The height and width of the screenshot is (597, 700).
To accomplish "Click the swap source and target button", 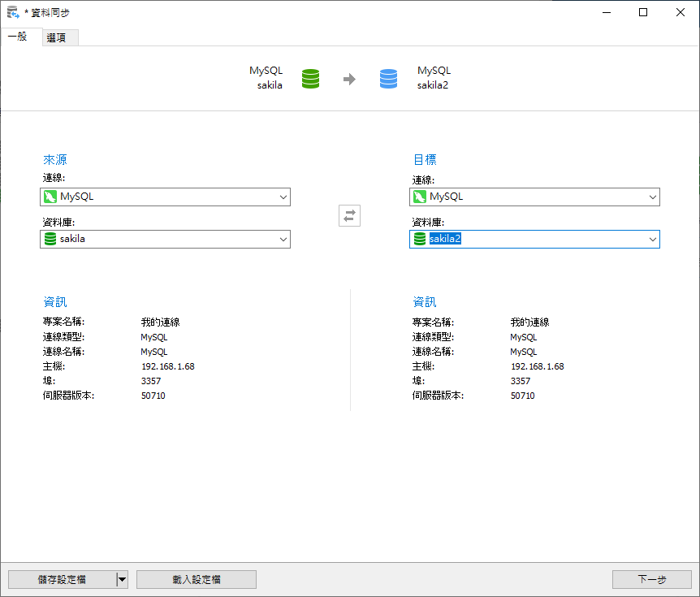I will (x=349, y=216).
